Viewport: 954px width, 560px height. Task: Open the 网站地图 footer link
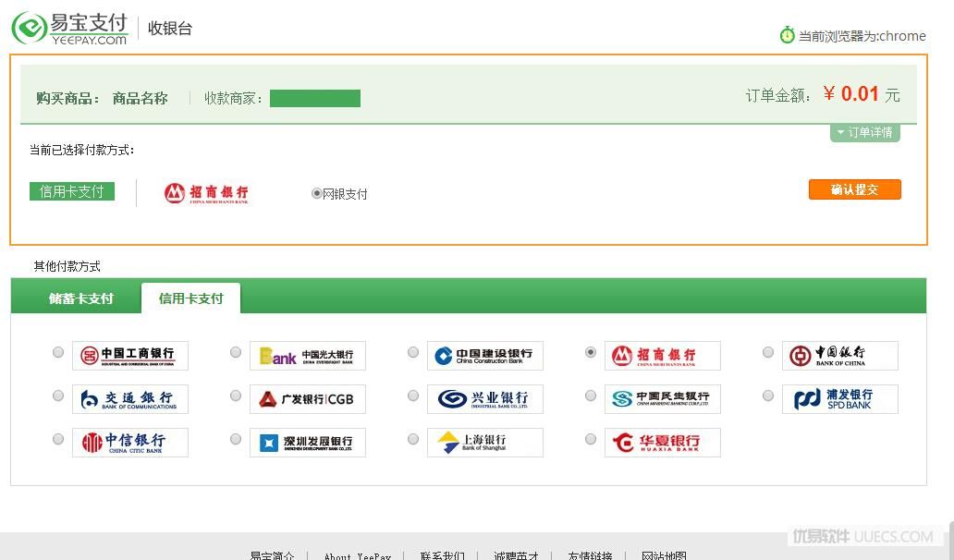[x=664, y=555]
